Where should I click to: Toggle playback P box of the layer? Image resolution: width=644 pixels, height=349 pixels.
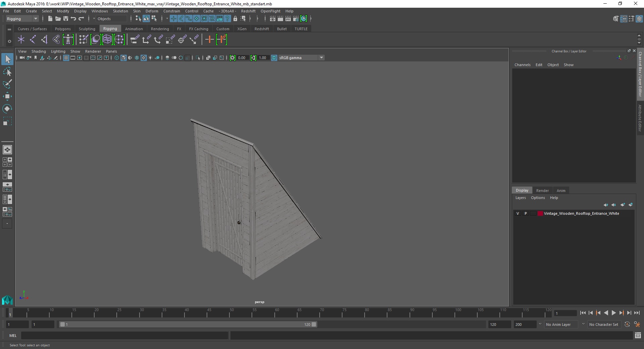tap(526, 213)
